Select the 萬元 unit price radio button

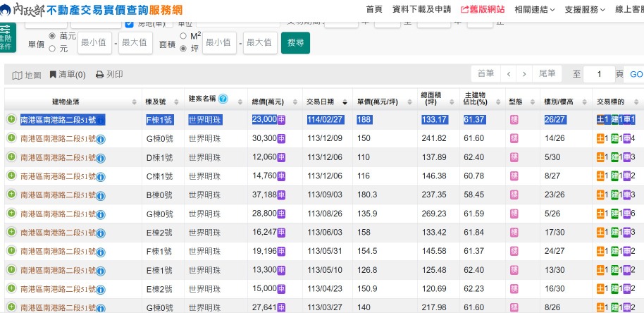(x=52, y=36)
